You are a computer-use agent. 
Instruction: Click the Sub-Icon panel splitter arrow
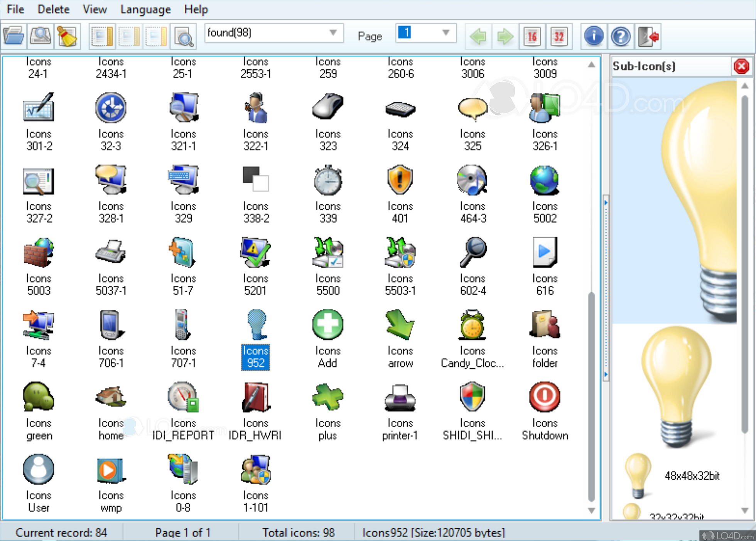[606, 203]
